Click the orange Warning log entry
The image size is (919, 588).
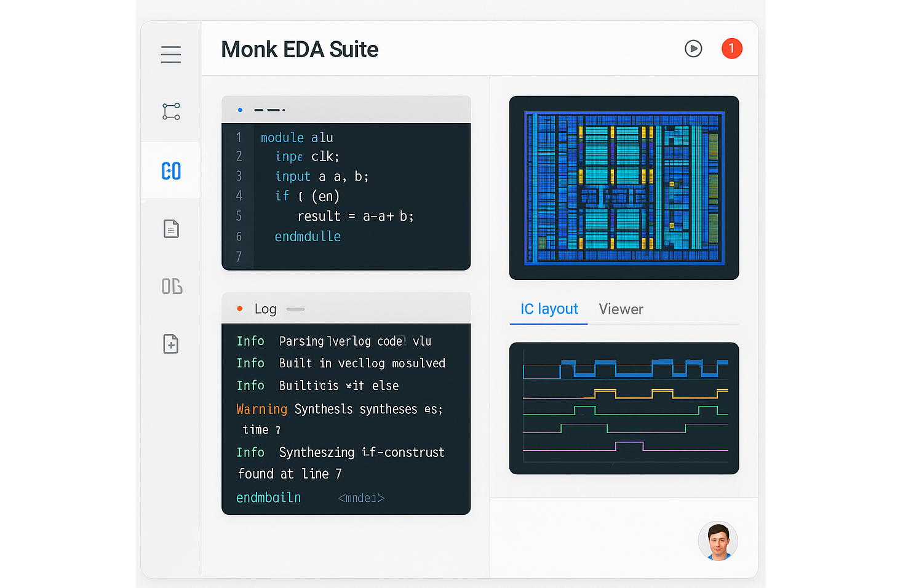pyautogui.click(x=261, y=409)
